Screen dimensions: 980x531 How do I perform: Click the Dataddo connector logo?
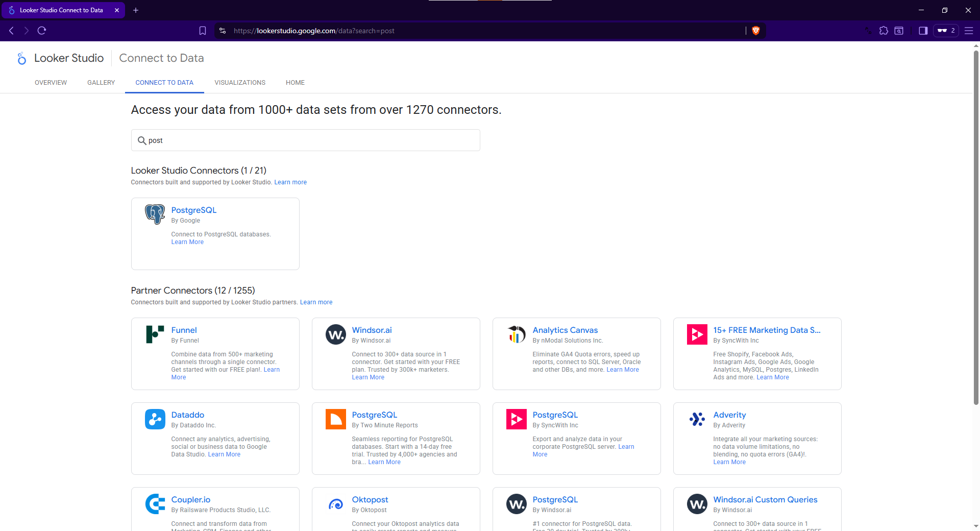(155, 419)
